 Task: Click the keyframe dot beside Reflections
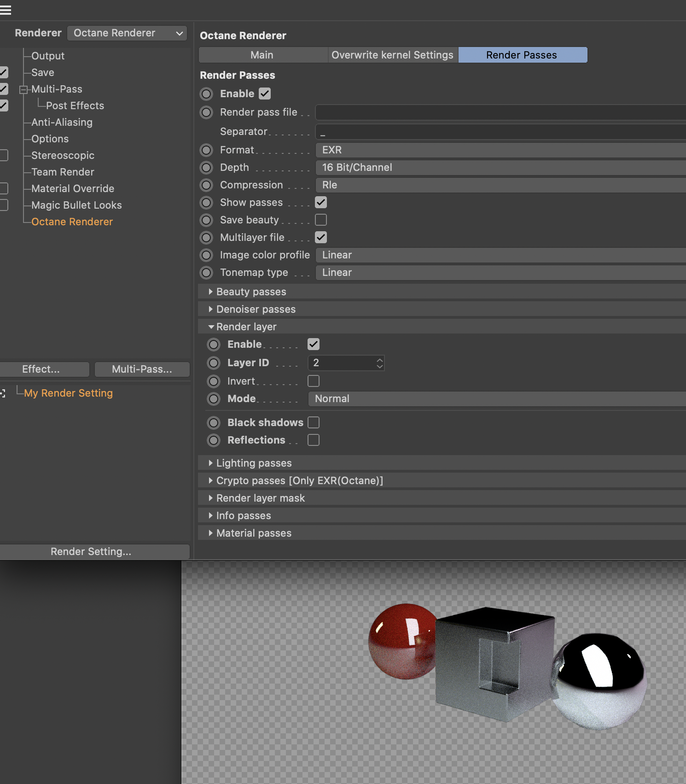click(x=214, y=440)
